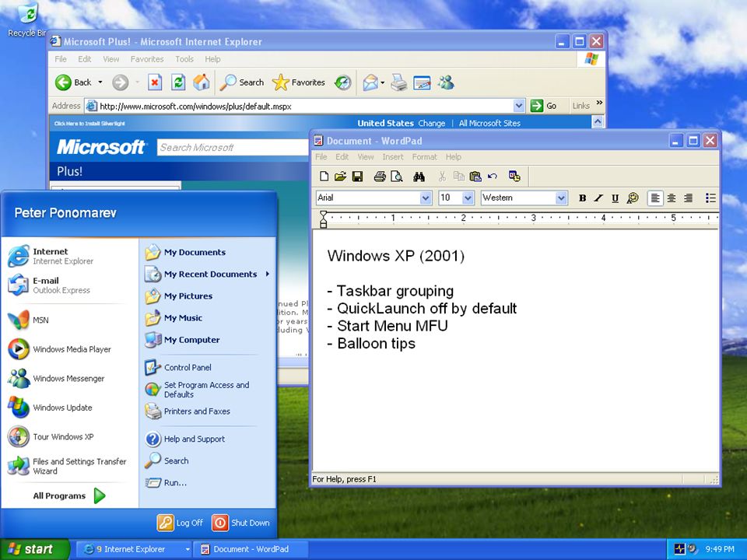Click IE Edit page icon

[x=422, y=82]
